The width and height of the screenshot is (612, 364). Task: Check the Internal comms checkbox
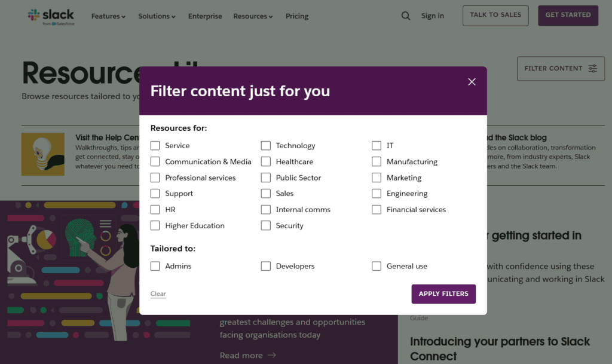[x=266, y=210]
